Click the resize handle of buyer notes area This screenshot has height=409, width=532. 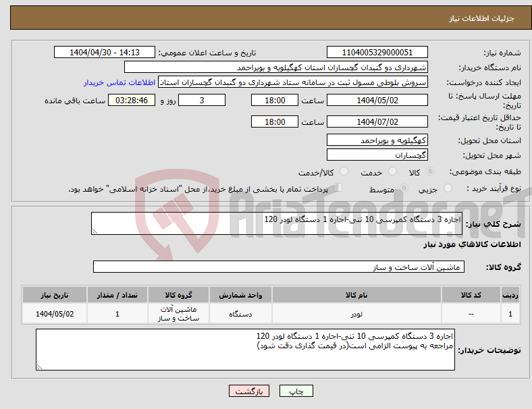coord(39,367)
